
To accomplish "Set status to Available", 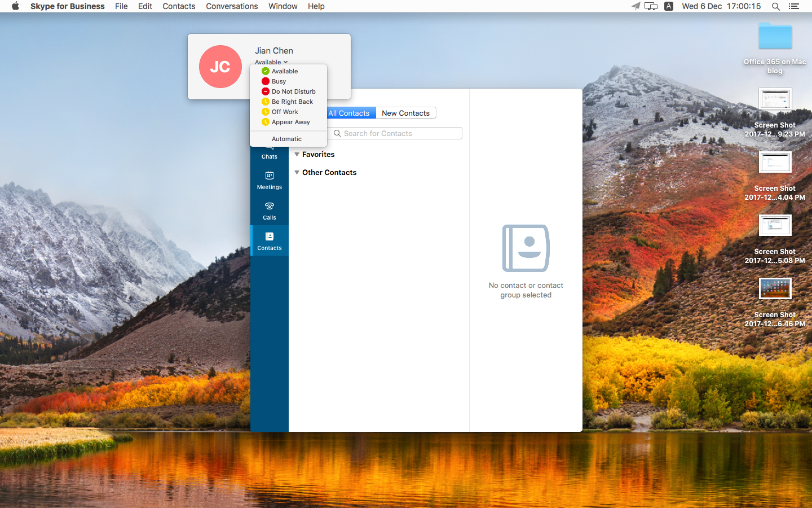I will pyautogui.click(x=288, y=71).
